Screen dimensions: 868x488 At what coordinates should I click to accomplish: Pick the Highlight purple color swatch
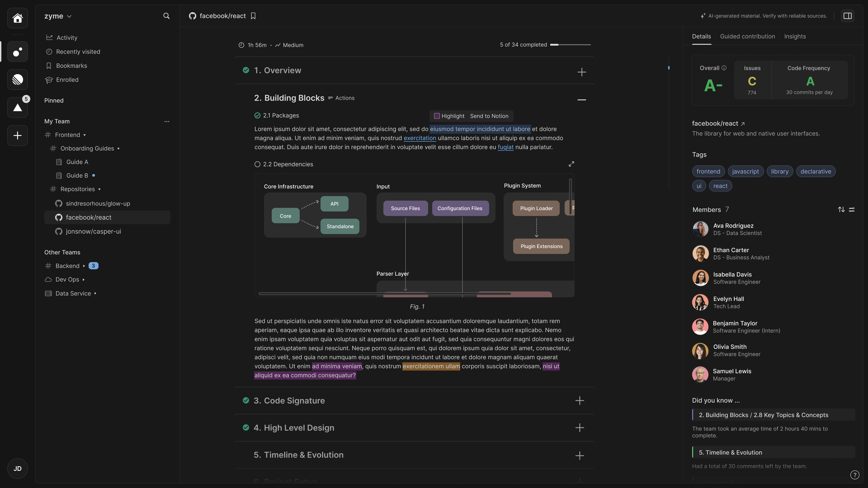(x=437, y=116)
